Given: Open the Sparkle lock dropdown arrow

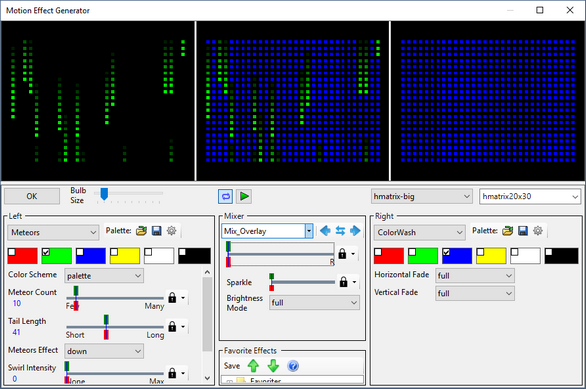Looking at the screenshot, I should click(354, 282).
